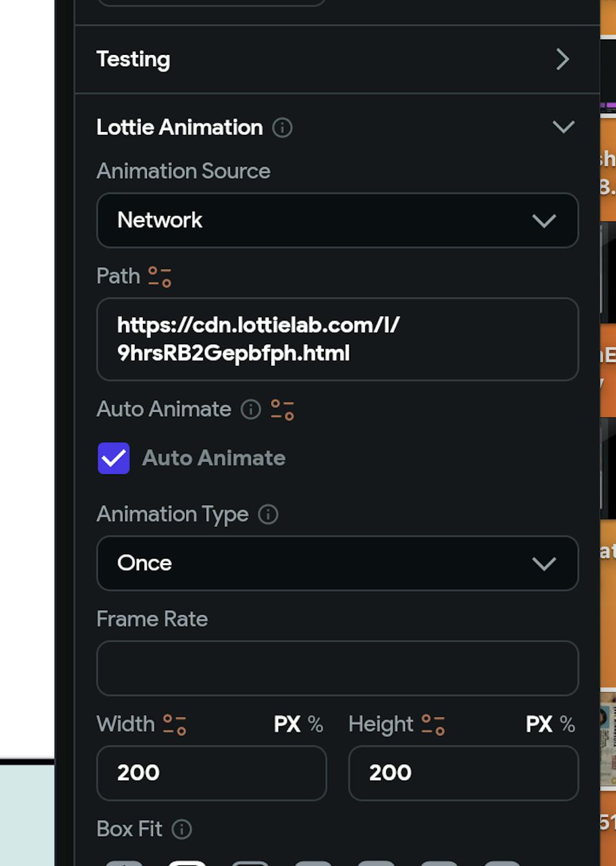Open the Animation Source dropdown showing Network
Image resolution: width=616 pixels, height=866 pixels.
pyautogui.click(x=338, y=221)
